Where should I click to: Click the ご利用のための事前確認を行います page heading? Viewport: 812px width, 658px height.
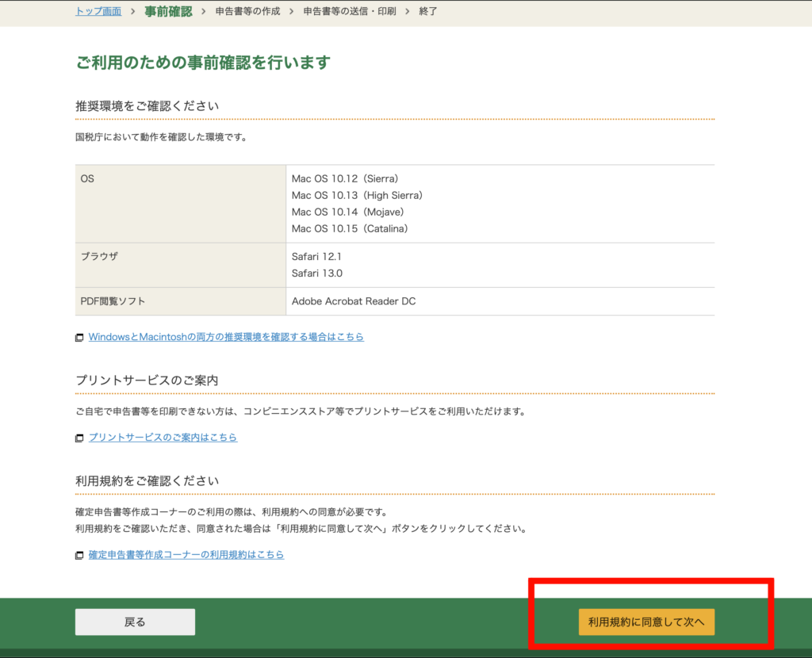(203, 63)
